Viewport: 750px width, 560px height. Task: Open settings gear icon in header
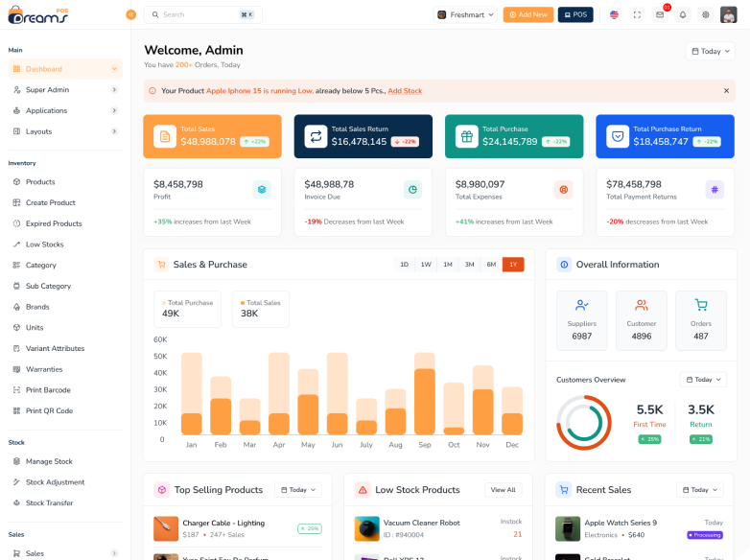[x=706, y=14]
